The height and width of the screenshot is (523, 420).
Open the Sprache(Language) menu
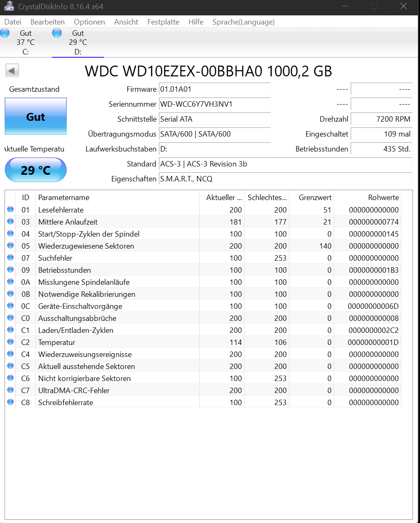coord(244,22)
